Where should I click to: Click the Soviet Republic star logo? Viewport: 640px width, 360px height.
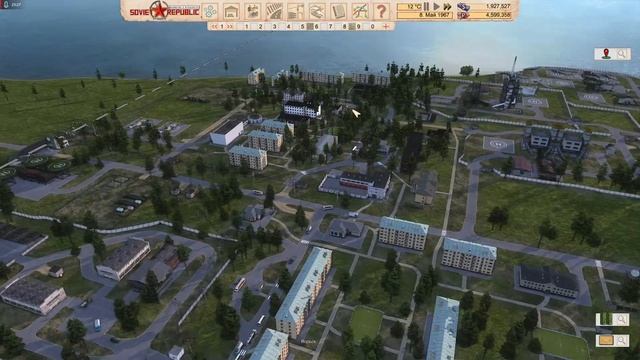point(158,10)
